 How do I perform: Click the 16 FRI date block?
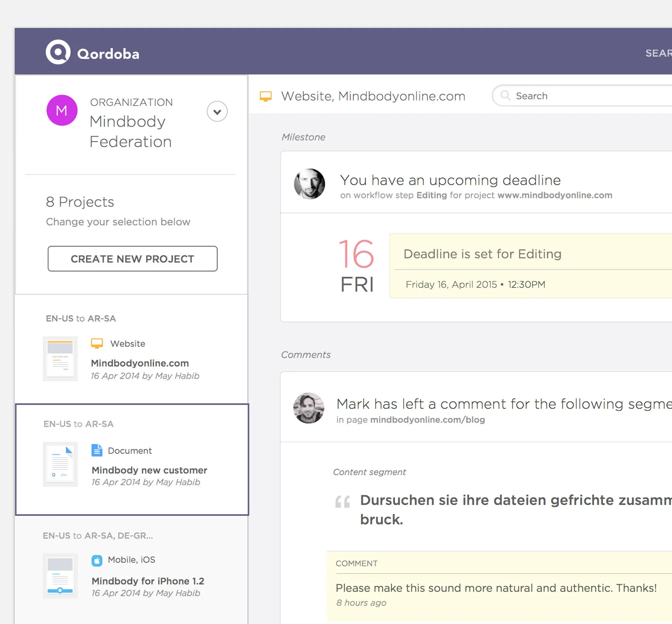357,265
